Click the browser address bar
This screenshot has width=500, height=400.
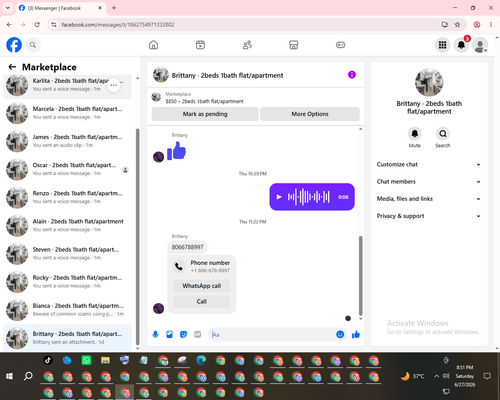[x=247, y=25]
